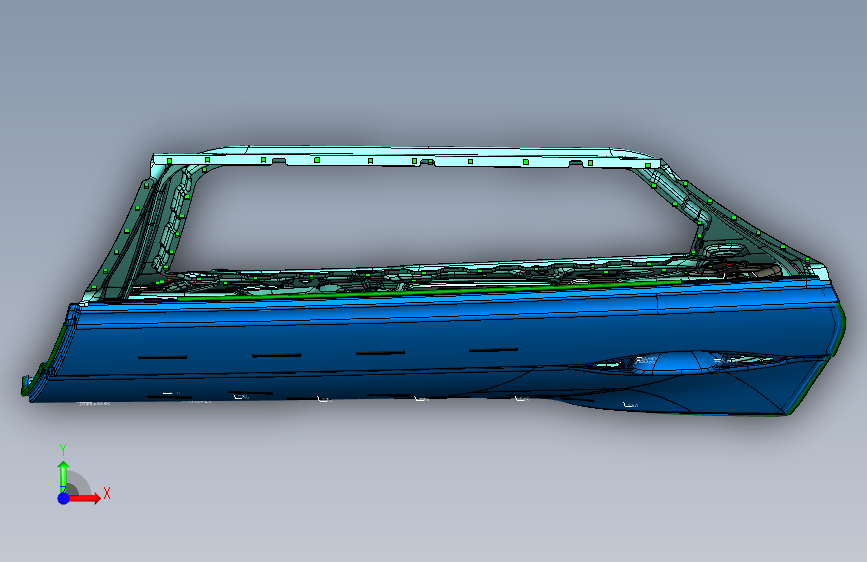Screen dimensions: 867x562
Task: Click the blue Z axis dot on the triad
Action: (64, 498)
